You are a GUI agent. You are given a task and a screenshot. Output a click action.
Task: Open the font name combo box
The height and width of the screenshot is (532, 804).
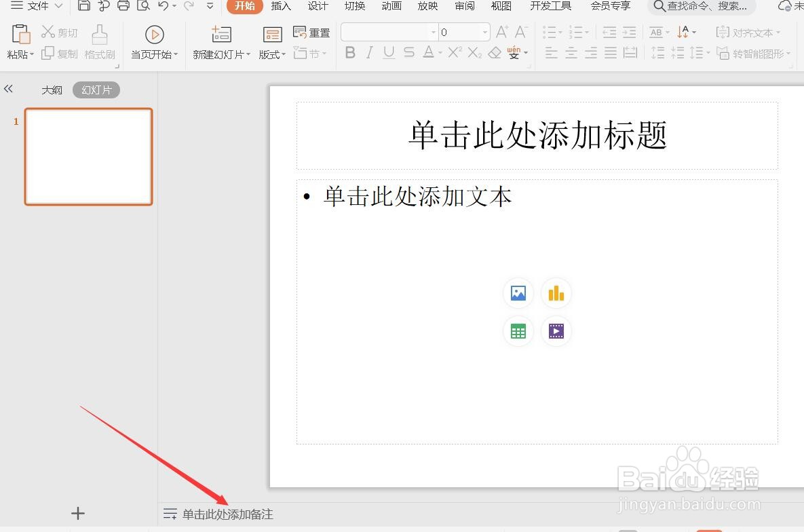(389, 33)
